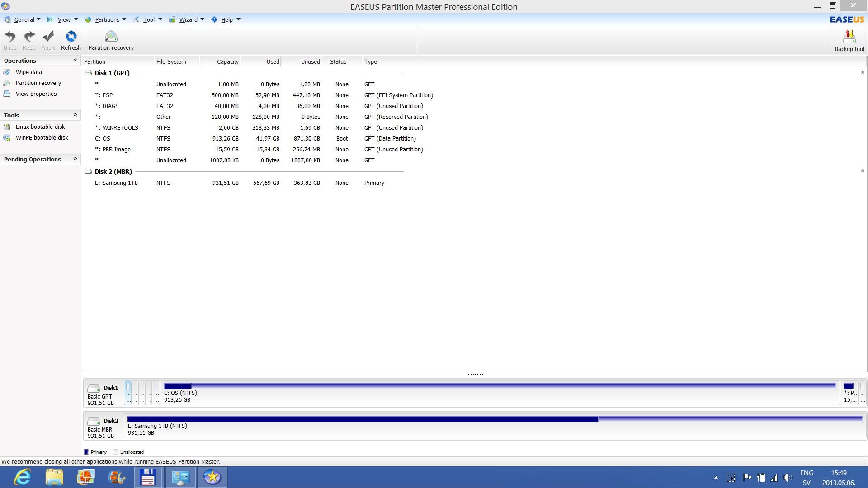Open the Wizard menu

[x=188, y=19]
